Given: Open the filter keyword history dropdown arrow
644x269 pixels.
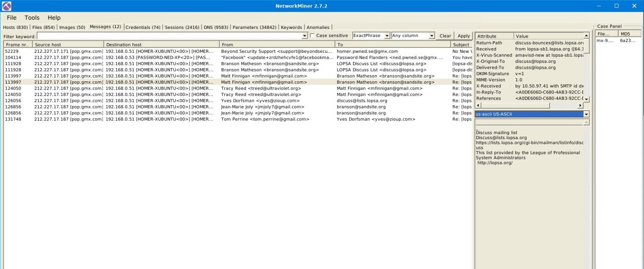Looking at the screenshot, I should [304, 35].
